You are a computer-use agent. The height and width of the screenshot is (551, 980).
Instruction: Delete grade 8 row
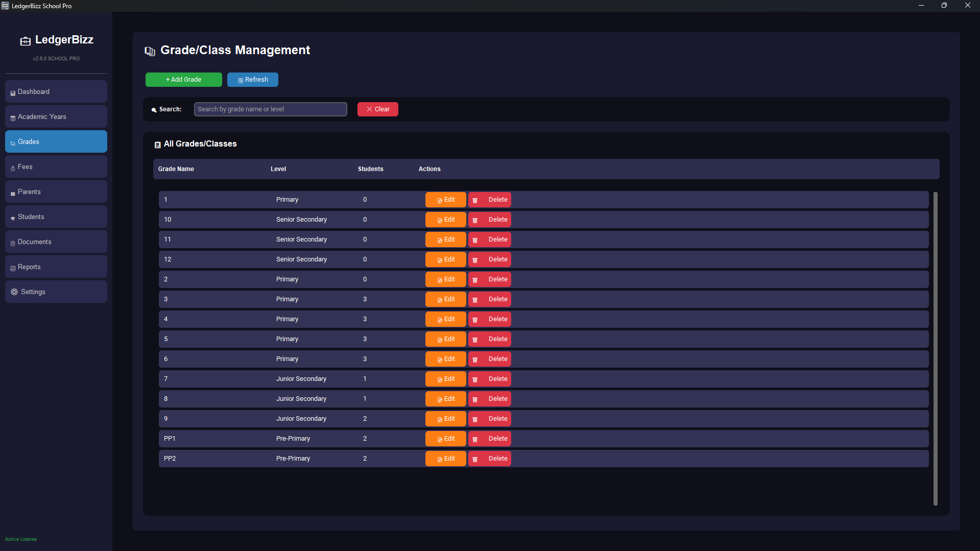(490, 399)
